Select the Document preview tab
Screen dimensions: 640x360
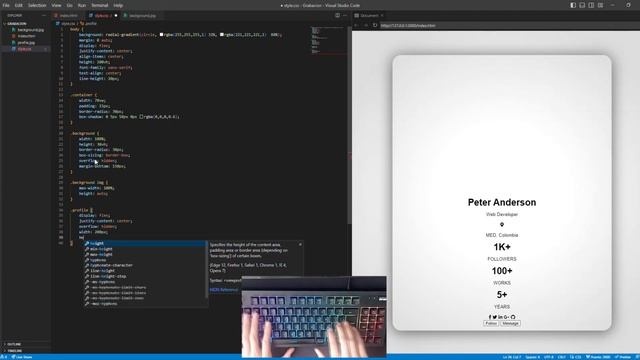pyautogui.click(x=369, y=16)
